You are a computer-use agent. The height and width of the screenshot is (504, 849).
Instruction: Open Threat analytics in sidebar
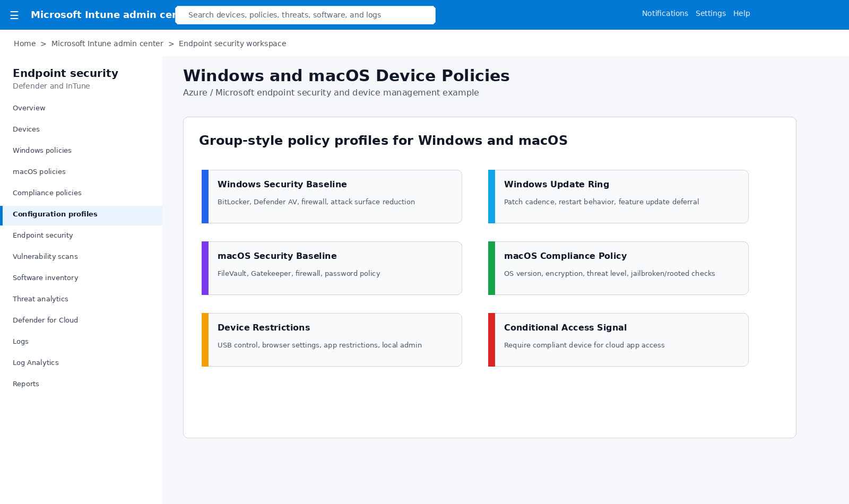coord(81,299)
